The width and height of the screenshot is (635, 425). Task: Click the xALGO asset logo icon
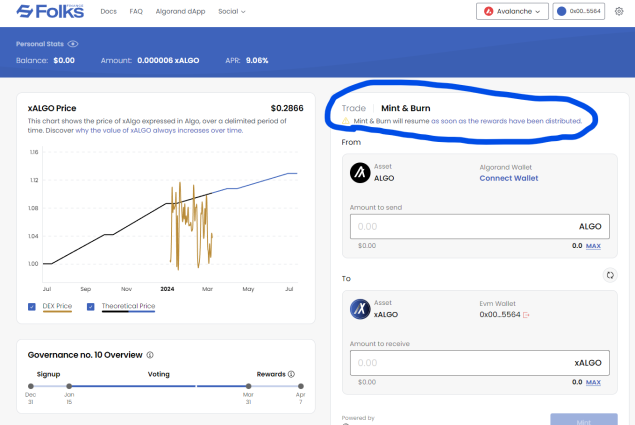[360, 309]
